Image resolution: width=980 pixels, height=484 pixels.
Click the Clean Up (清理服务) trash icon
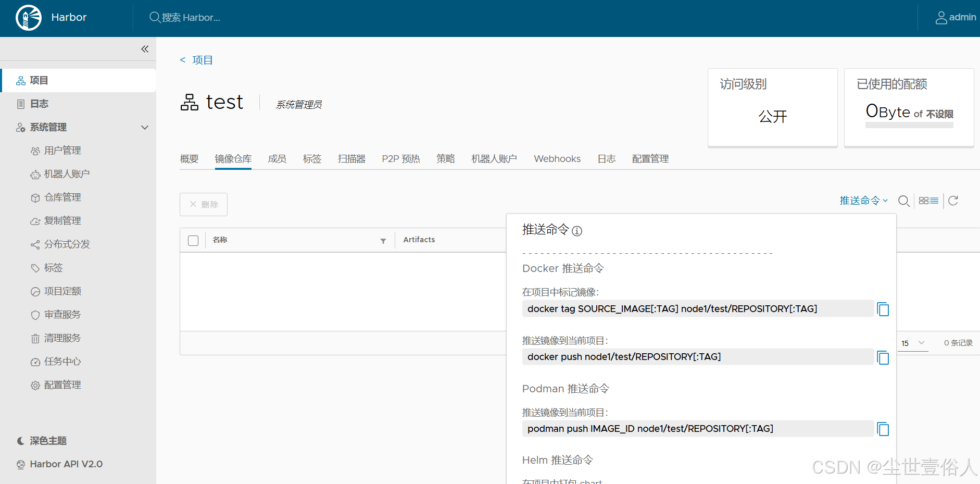tap(35, 339)
